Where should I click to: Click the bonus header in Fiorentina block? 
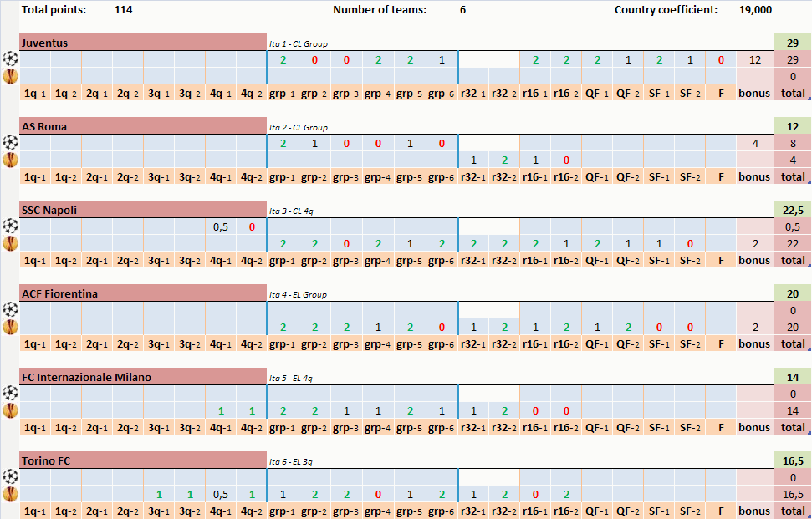click(x=755, y=343)
